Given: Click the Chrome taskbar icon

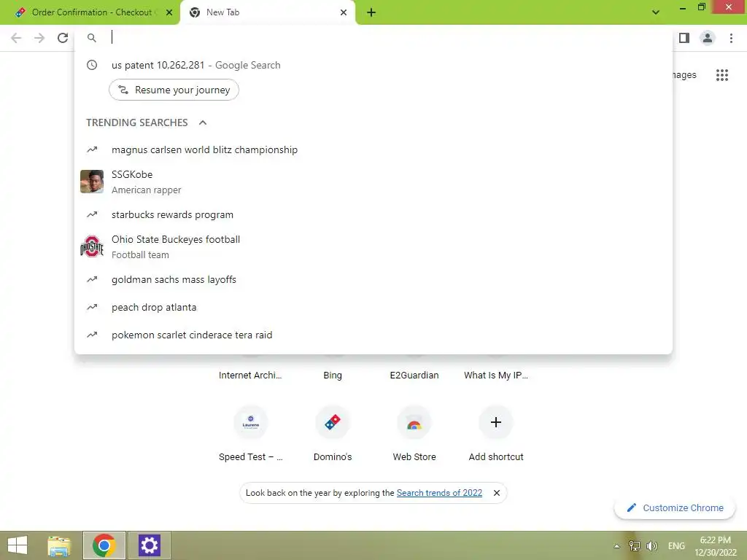Looking at the screenshot, I should click(104, 545).
